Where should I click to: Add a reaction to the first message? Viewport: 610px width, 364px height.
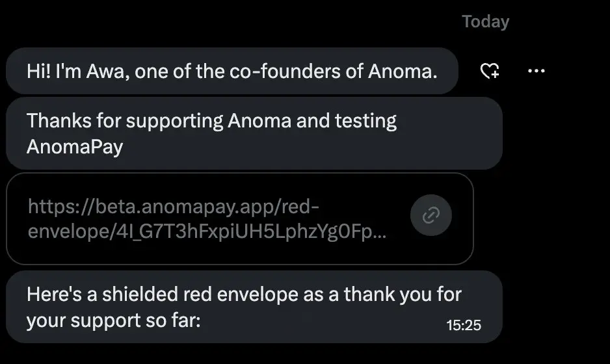[x=489, y=71]
